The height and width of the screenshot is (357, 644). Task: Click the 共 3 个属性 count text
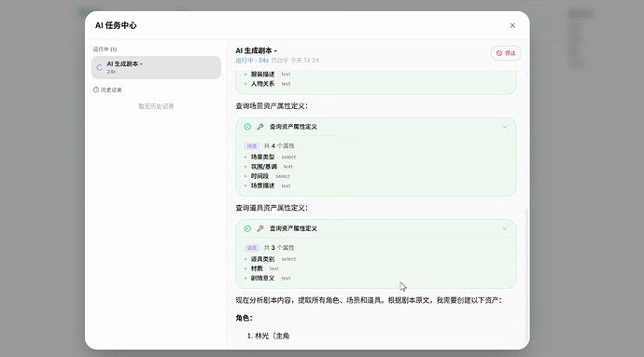click(x=279, y=248)
